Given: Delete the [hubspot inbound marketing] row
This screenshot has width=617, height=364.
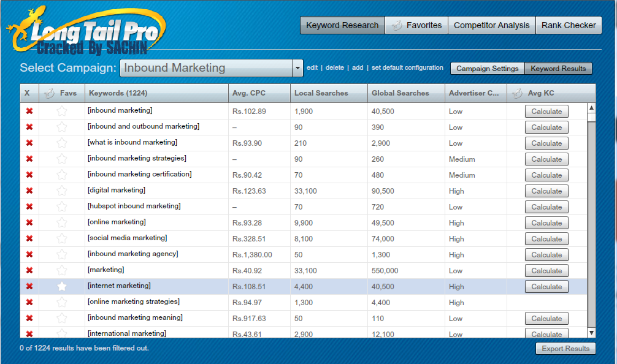Looking at the screenshot, I should tap(29, 207).
